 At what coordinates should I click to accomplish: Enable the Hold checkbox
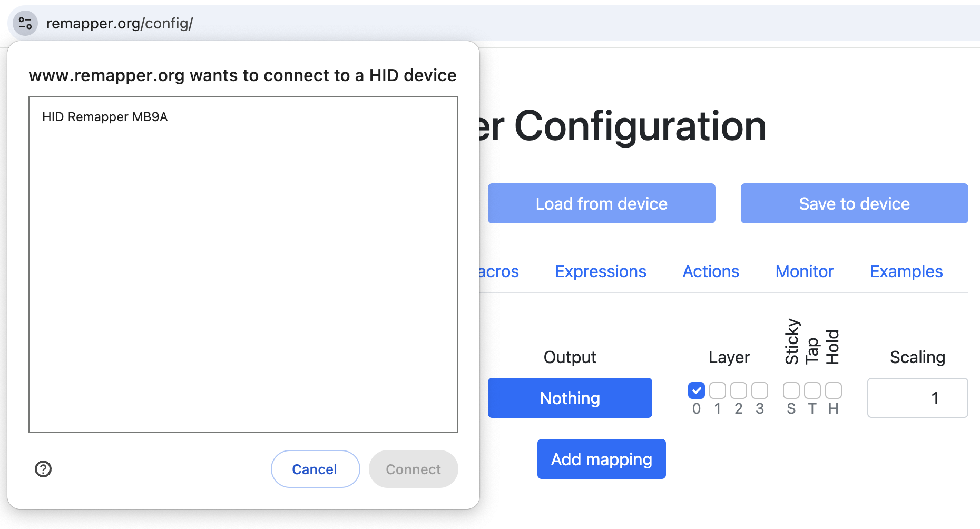(834, 390)
